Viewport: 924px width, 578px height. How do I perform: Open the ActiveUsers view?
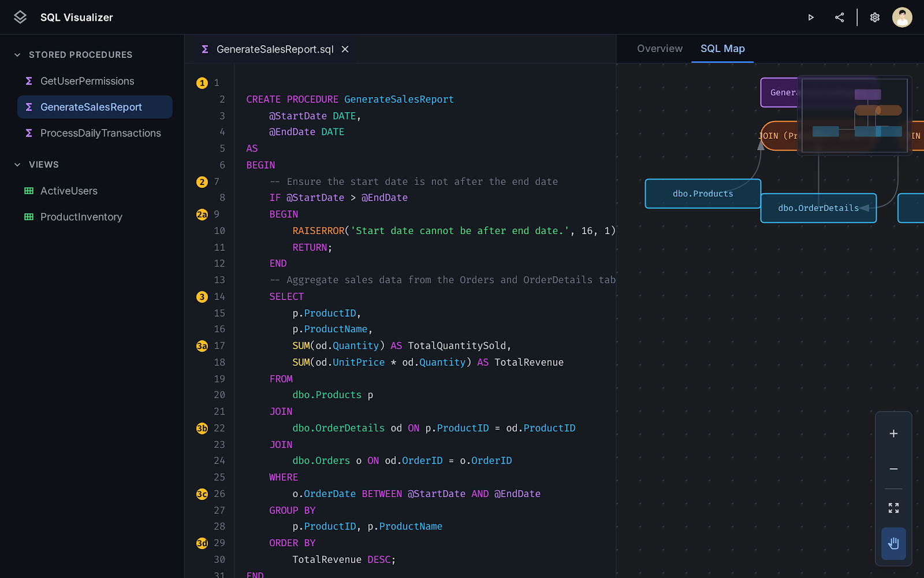(x=69, y=191)
